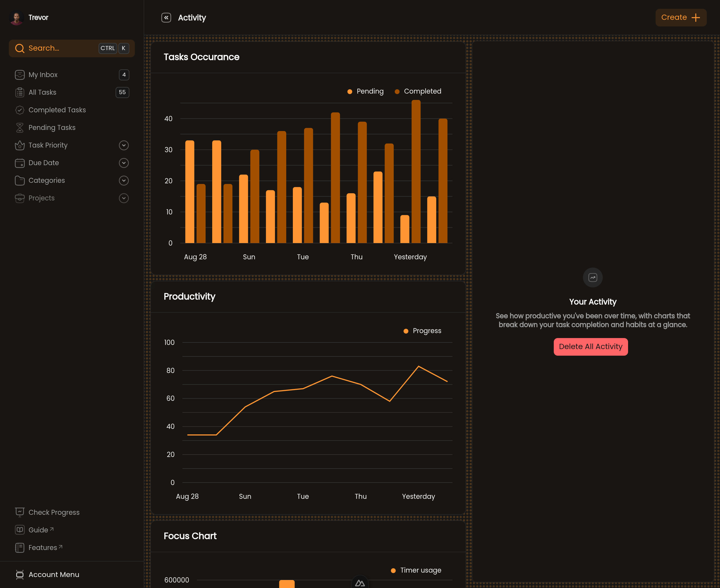720x588 pixels.
Task: Expand the Task Priority section
Action: click(x=124, y=145)
